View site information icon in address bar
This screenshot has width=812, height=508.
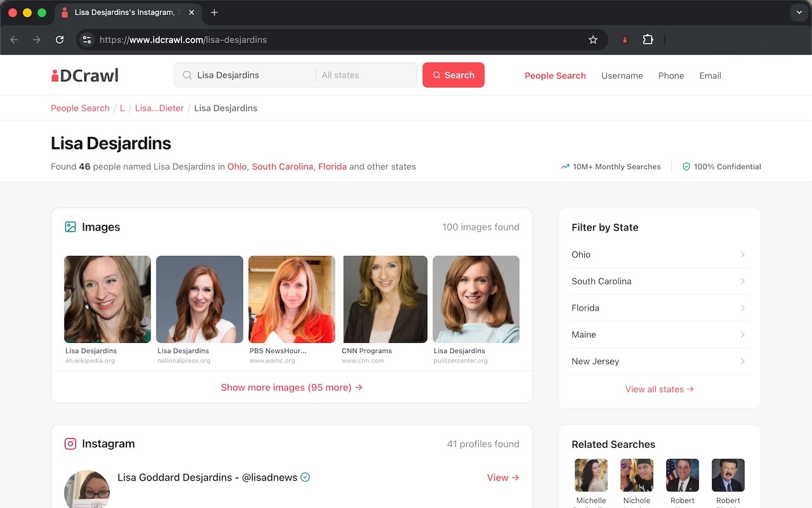88,39
